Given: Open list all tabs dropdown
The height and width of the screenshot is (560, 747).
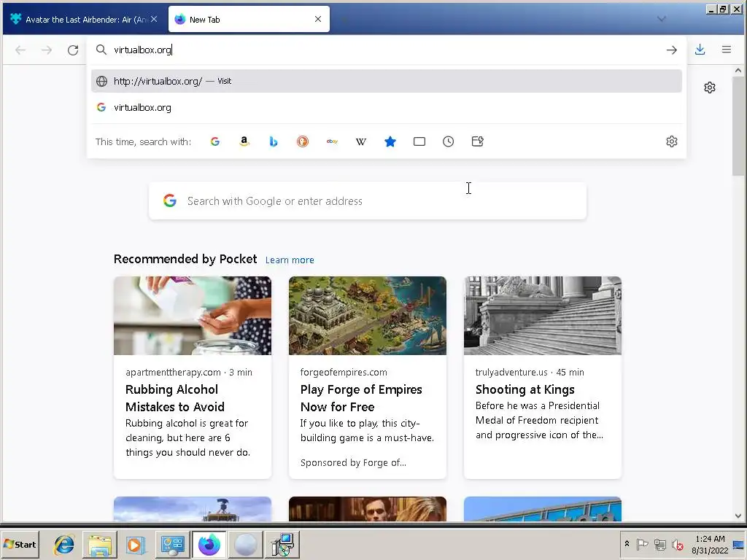Looking at the screenshot, I should (x=661, y=19).
